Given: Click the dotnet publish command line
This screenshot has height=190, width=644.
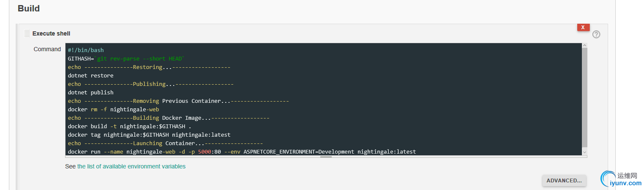Looking at the screenshot, I should [90, 93].
